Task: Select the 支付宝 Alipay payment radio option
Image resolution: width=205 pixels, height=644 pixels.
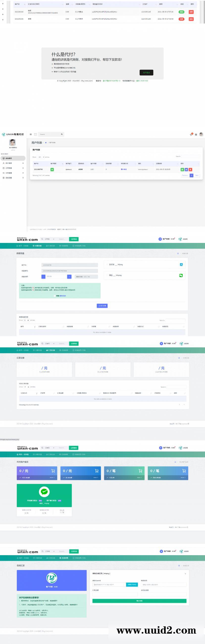Action: click(108, 264)
